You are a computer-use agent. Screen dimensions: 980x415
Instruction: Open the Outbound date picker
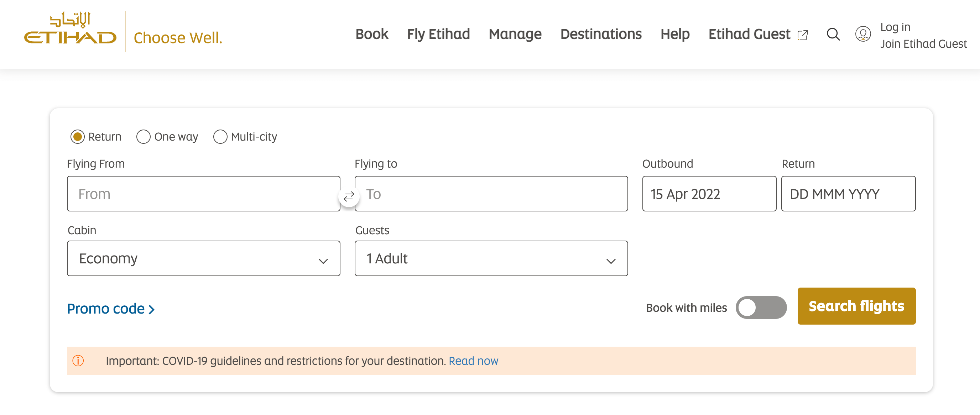point(709,194)
